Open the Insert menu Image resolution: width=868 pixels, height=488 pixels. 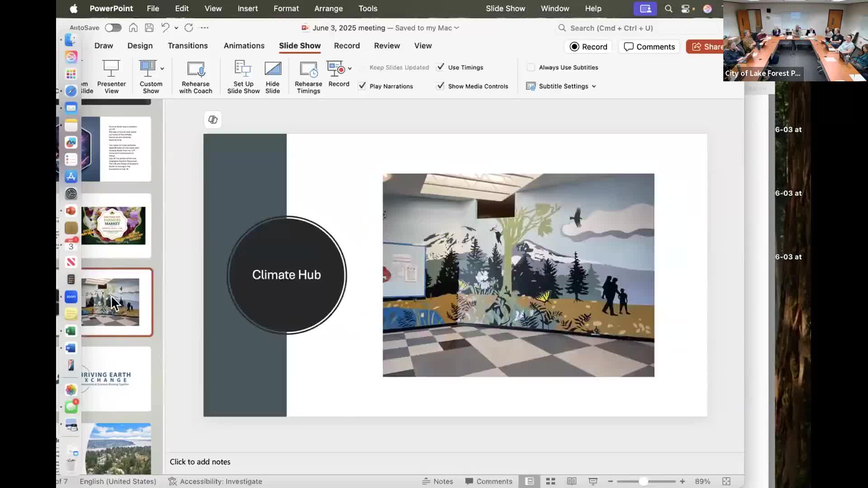[247, 9]
